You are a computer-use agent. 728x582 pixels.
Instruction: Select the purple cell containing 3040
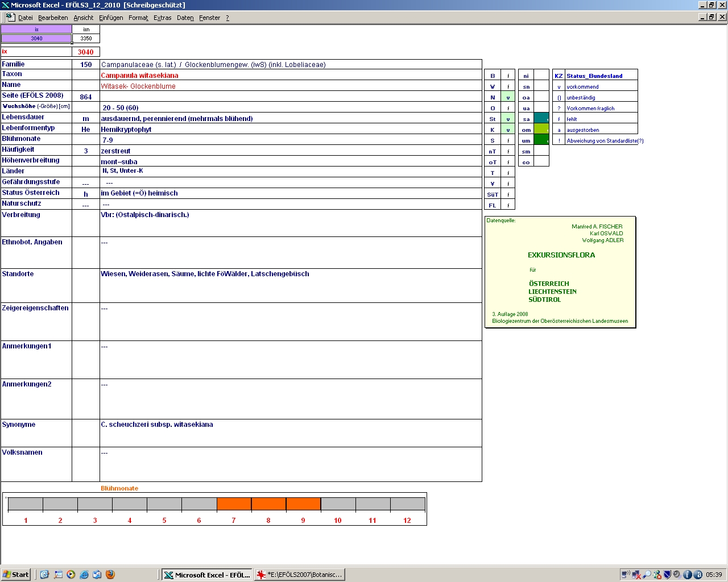point(36,39)
